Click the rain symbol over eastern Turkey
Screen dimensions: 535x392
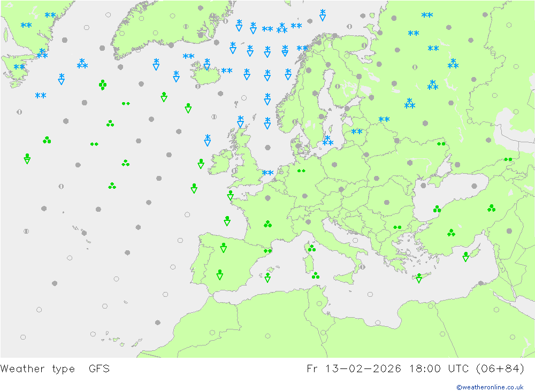(x=491, y=208)
